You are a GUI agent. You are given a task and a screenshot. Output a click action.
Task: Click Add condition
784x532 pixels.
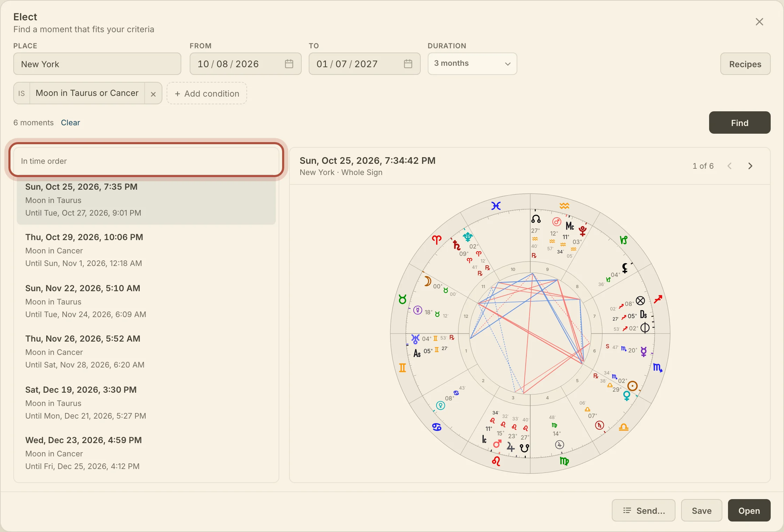(x=207, y=93)
